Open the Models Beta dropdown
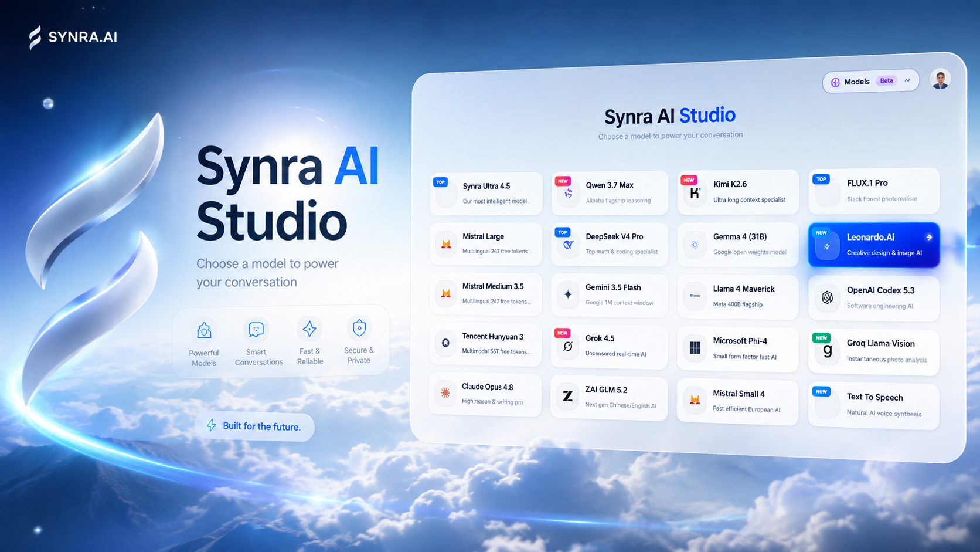This screenshot has height=552, width=980. pyautogui.click(x=870, y=82)
